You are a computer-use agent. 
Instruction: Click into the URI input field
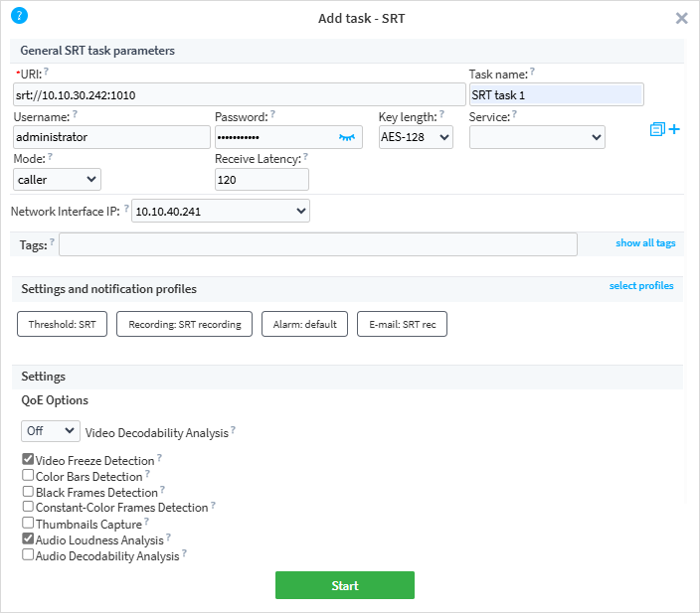click(x=239, y=94)
